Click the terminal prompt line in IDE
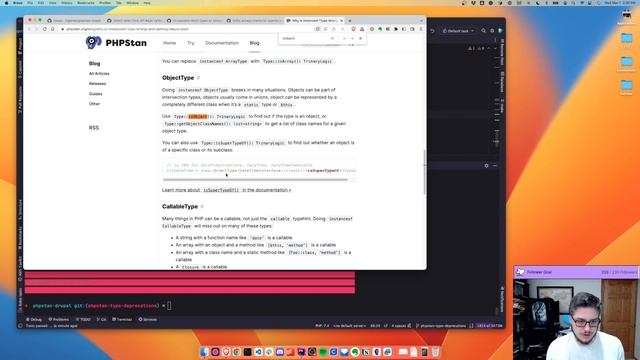This screenshot has height=360, width=640. click(98, 306)
